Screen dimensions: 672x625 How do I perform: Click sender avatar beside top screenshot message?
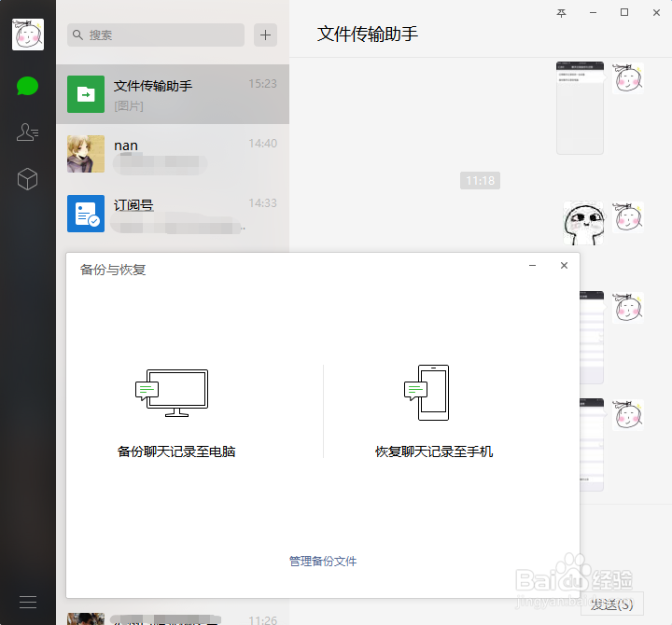click(x=628, y=78)
